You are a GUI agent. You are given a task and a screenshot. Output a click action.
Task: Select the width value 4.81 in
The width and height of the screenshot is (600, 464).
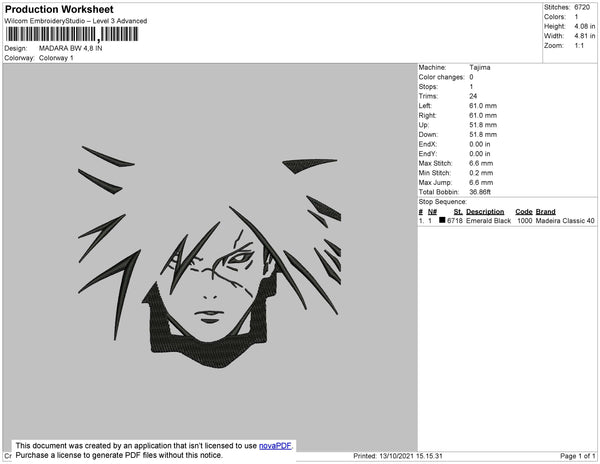[x=584, y=36]
